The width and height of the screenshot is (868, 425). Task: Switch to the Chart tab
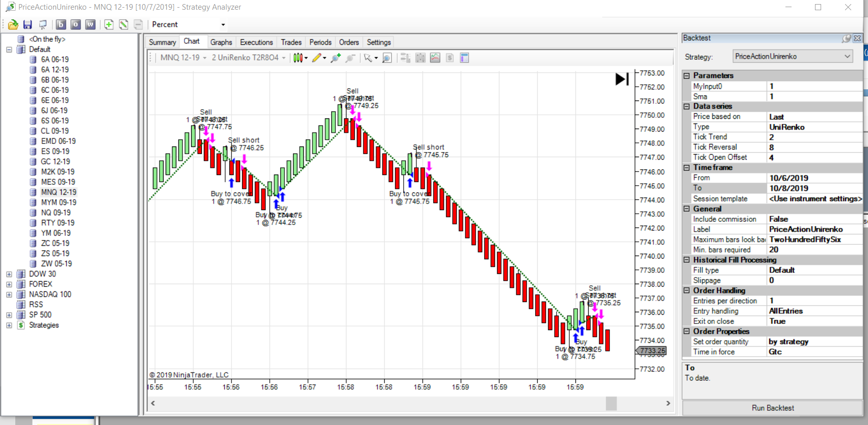(192, 41)
